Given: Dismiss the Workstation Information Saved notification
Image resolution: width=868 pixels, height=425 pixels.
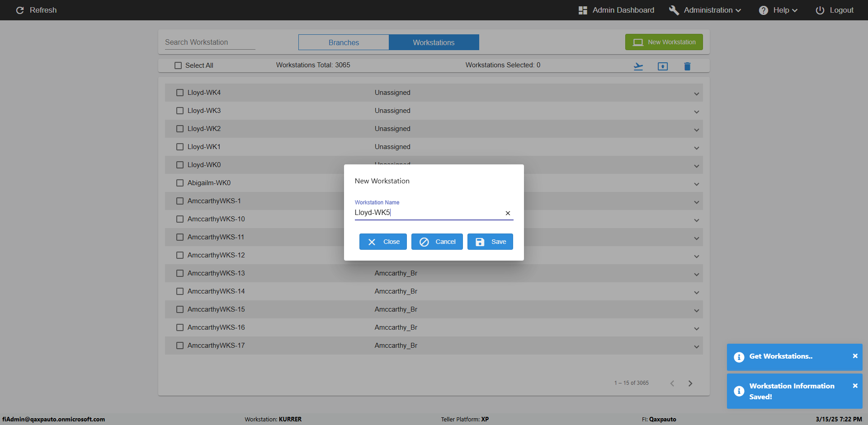Looking at the screenshot, I should tap(855, 386).
